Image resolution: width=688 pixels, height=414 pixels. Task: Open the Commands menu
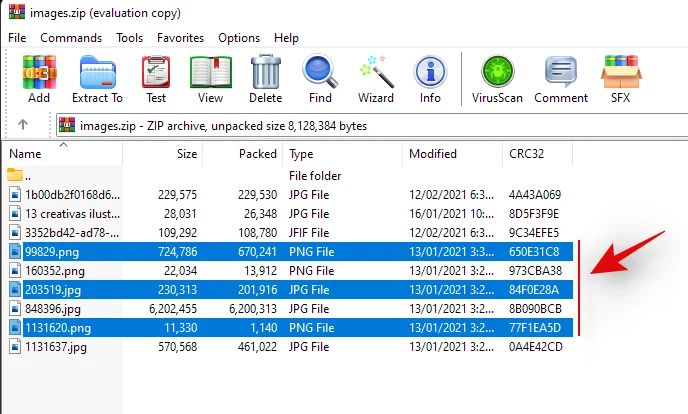tap(71, 38)
